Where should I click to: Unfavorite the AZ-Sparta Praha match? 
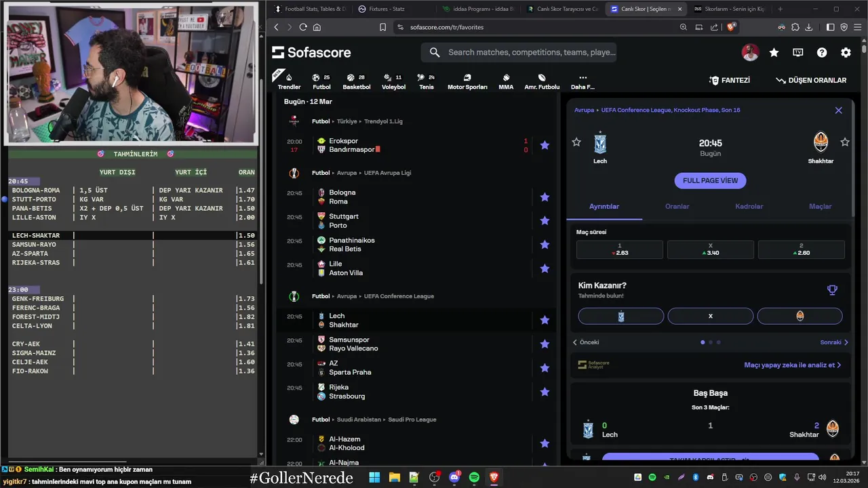(545, 368)
